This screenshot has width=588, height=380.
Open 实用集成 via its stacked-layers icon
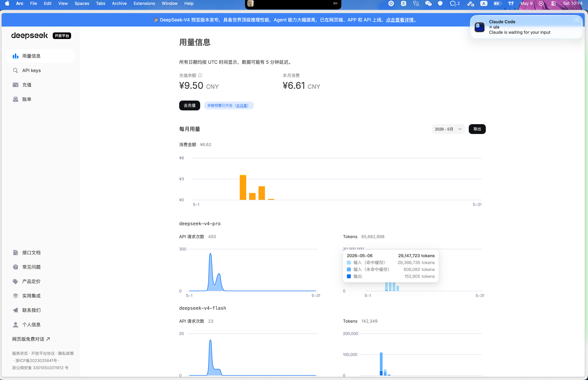[16, 296]
